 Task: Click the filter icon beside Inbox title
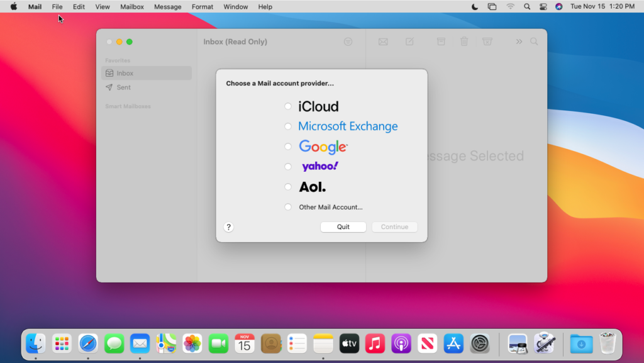point(348,42)
